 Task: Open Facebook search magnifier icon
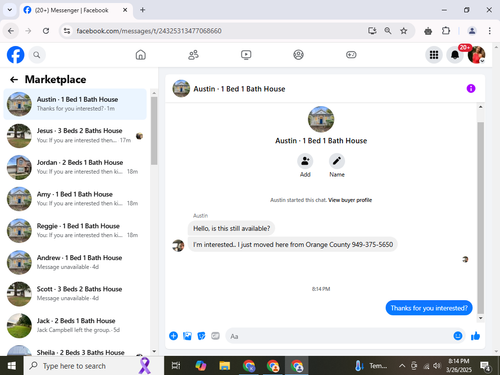[37, 55]
